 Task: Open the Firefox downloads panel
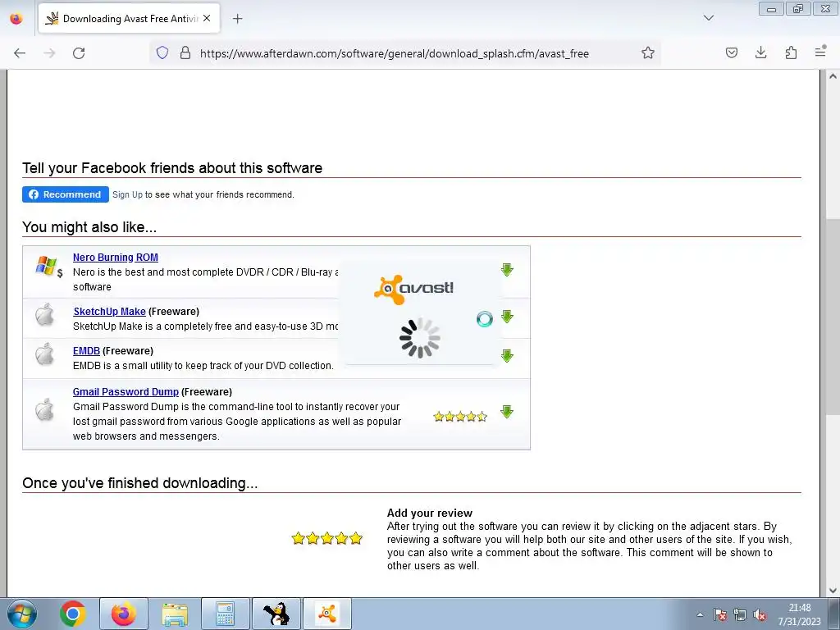pyautogui.click(x=760, y=52)
